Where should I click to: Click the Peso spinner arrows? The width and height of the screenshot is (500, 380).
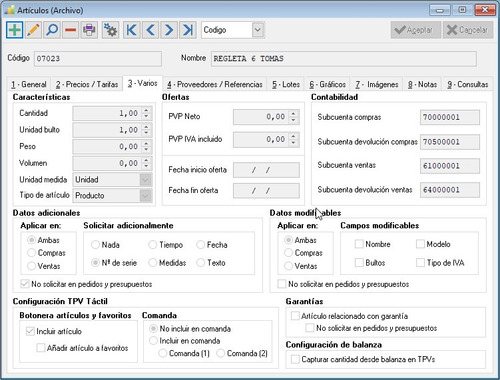point(146,146)
